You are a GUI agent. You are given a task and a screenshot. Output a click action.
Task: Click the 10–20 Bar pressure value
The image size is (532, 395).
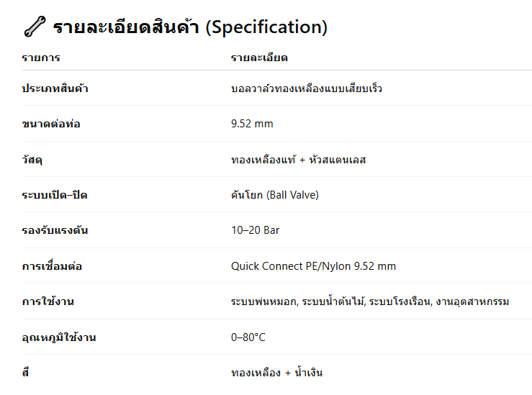[255, 230]
